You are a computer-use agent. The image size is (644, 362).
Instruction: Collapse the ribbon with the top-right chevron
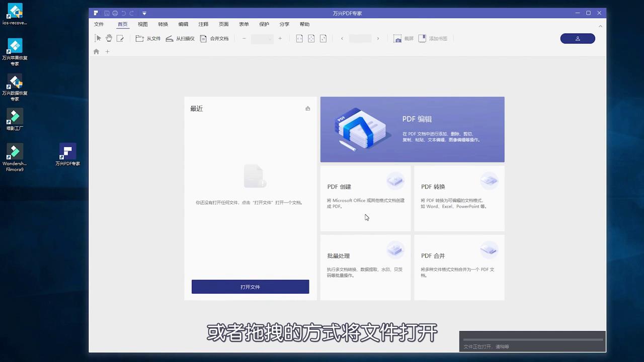point(600,26)
